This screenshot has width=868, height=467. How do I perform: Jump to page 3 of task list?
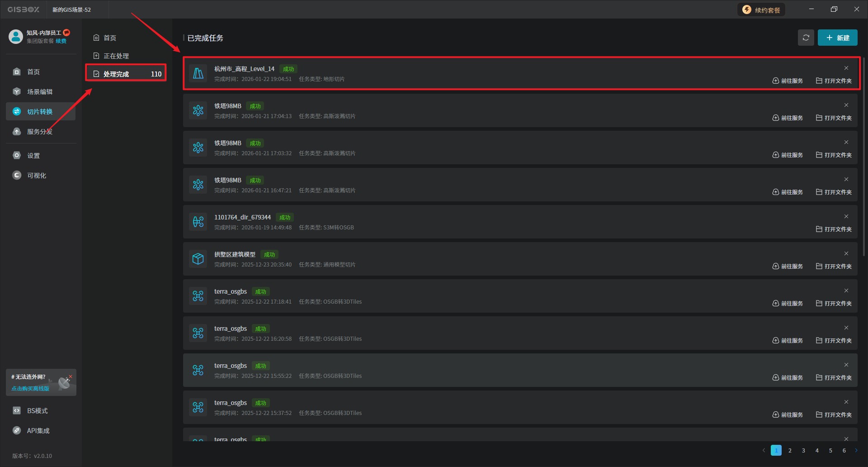click(803, 450)
